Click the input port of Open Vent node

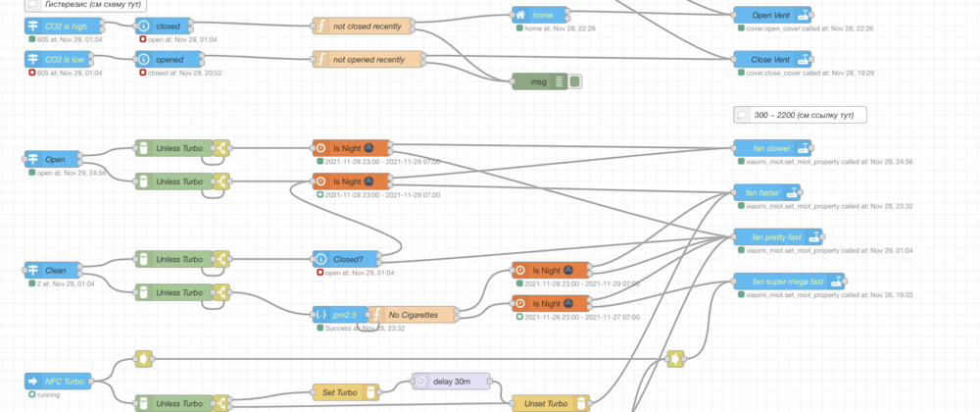734,15
